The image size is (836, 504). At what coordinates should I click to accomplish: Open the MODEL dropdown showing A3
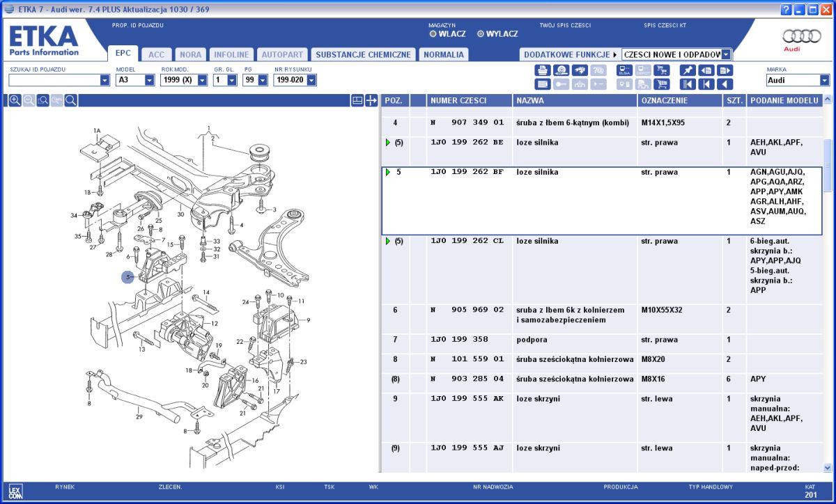tap(149, 80)
